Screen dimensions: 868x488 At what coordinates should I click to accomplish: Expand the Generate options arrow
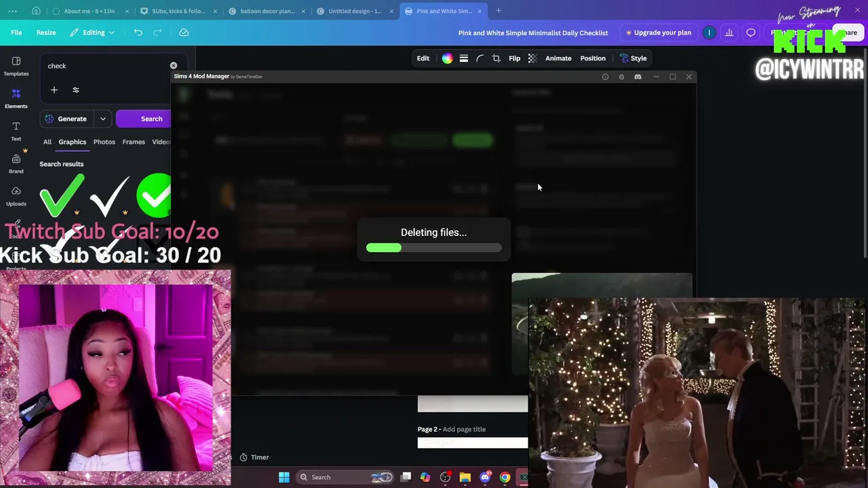point(103,119)
